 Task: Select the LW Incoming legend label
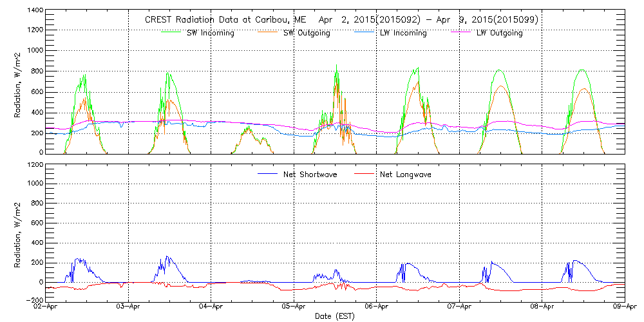coord(402,33)
